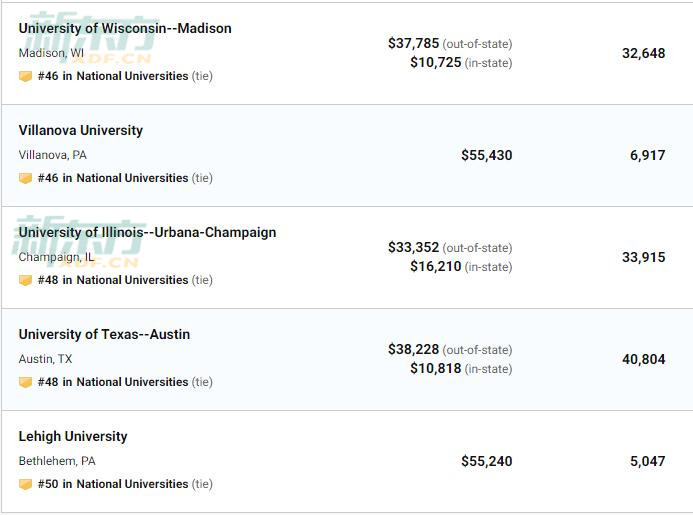Select Texas-Austin's #48 in National Universities text

point(113,382)
